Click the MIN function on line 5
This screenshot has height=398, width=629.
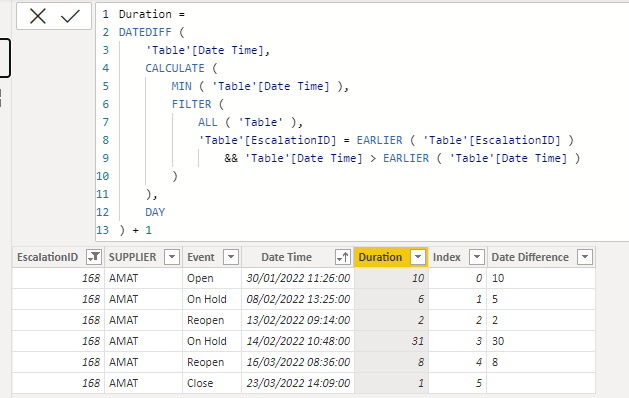coord(182,86)
